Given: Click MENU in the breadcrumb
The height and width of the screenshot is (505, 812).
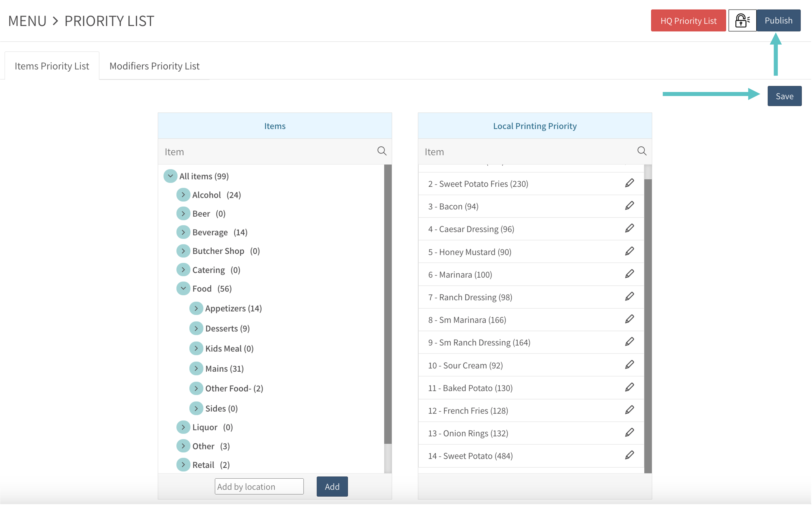Looking at the screenshot, I should (x=27, y=21).
